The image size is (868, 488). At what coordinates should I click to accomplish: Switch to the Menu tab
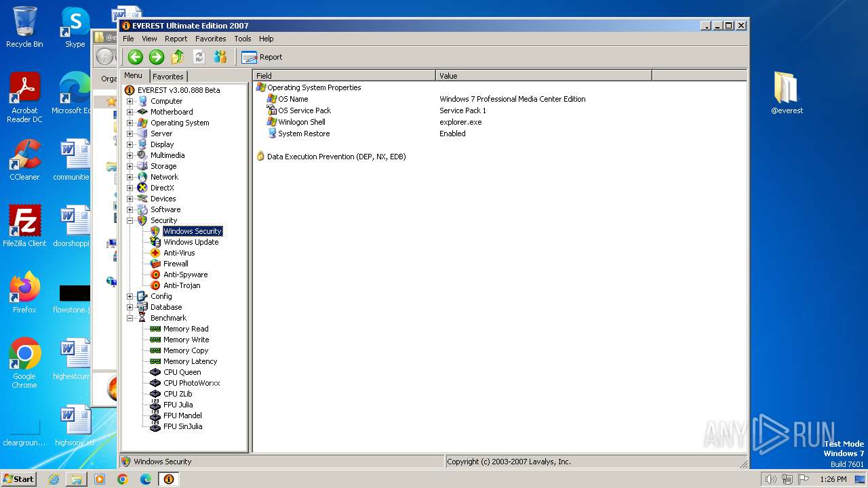[x=134, y=75]
